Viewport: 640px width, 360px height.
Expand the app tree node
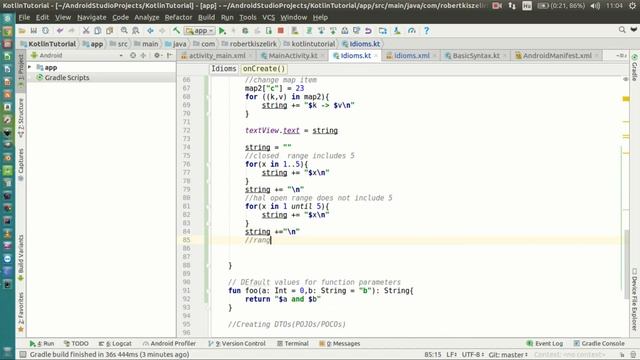(30, 67)
